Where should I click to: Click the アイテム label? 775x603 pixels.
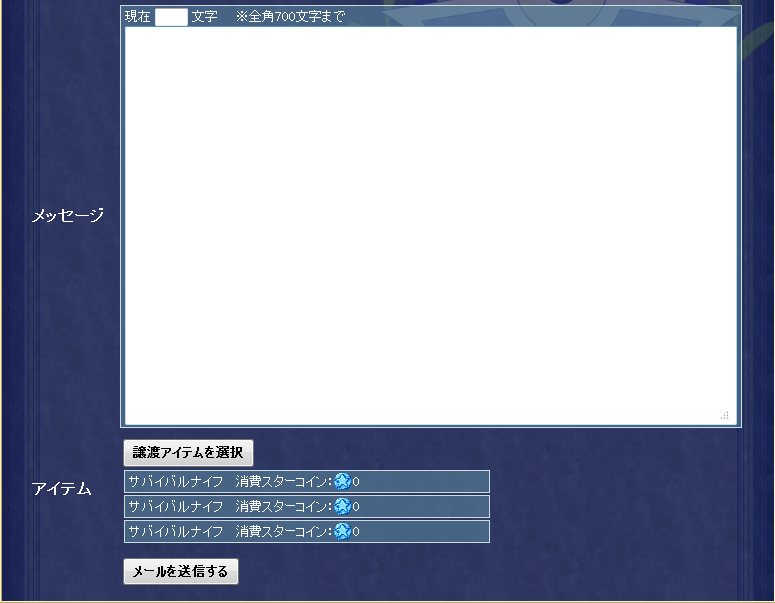(62, 489)
